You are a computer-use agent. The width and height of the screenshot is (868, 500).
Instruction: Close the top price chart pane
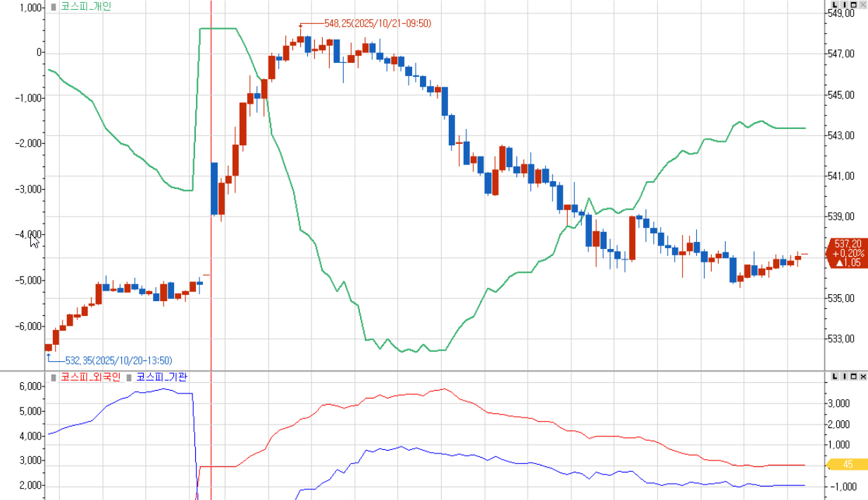862,5
